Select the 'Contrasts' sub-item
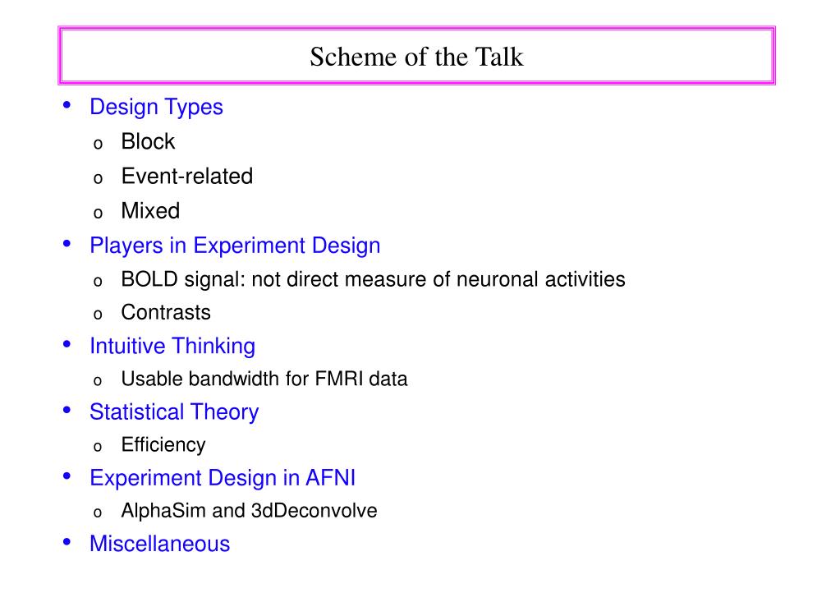The height and width of the screenshot is (616, 840). click(166, 312)
